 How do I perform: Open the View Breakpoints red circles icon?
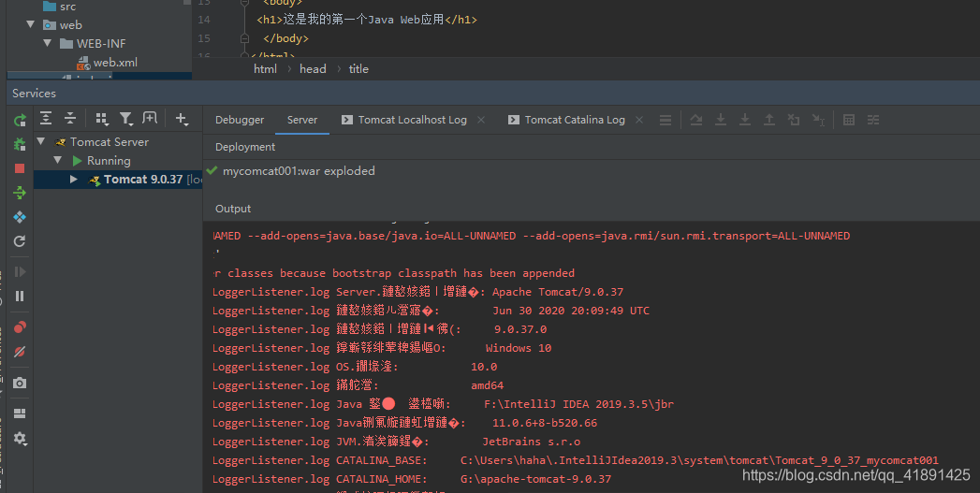click(20, 327)
